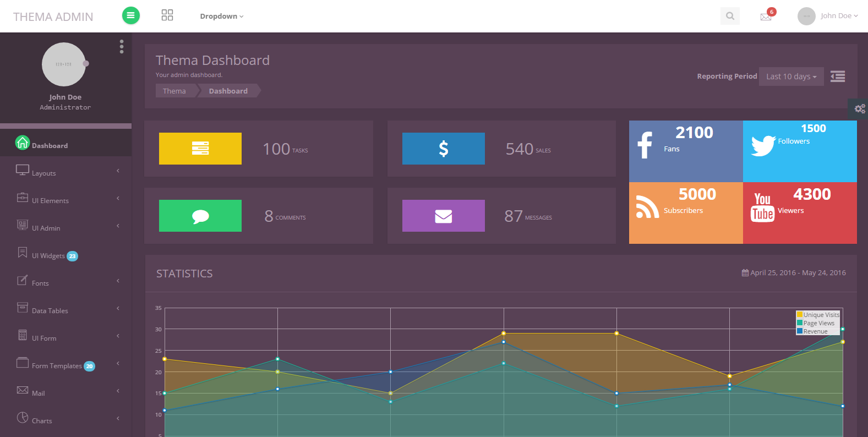This screenshot has height=437, width=868.
Task: Click the statistics date range text
Action: click(798, 272)
